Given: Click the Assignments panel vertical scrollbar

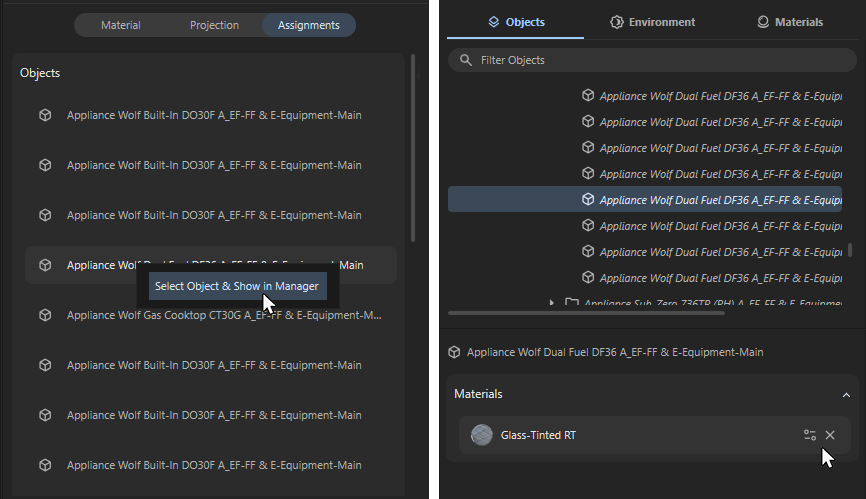Looking at the screenshot, I should (413, 148).
